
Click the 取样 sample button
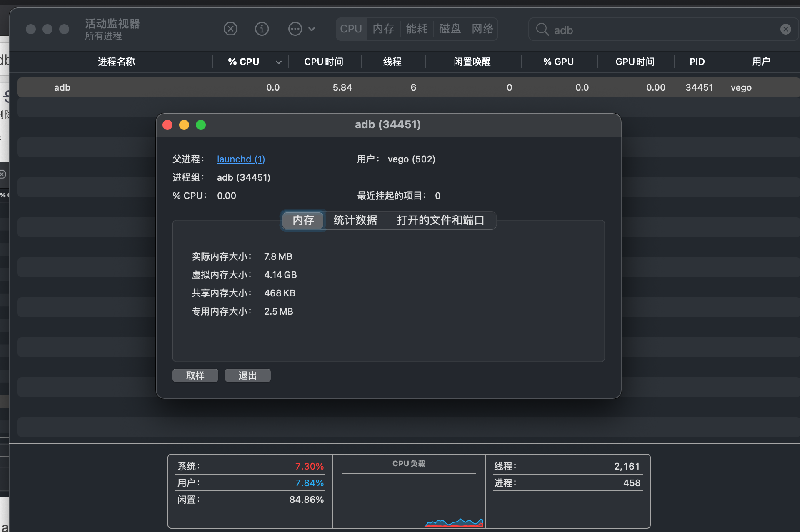pyautogui.click(x=195, y=375)
